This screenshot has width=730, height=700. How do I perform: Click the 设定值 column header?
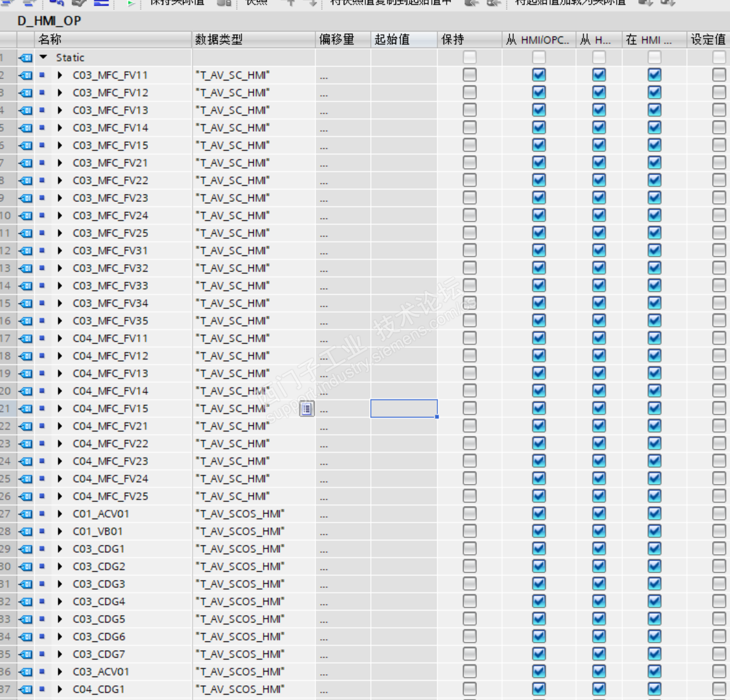tap(708, 39)
